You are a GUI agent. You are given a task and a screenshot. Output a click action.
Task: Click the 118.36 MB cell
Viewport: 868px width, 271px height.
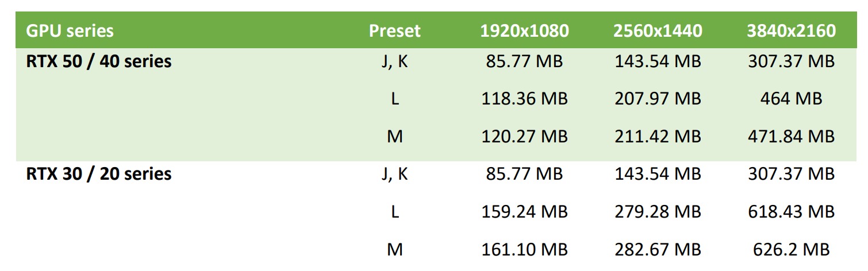click(524, 99)
